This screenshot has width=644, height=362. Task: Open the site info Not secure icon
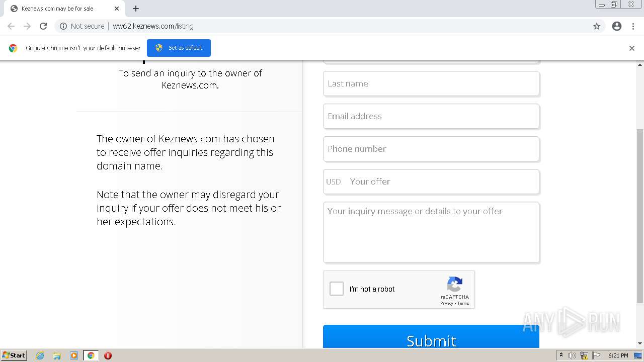coord(63,26)
